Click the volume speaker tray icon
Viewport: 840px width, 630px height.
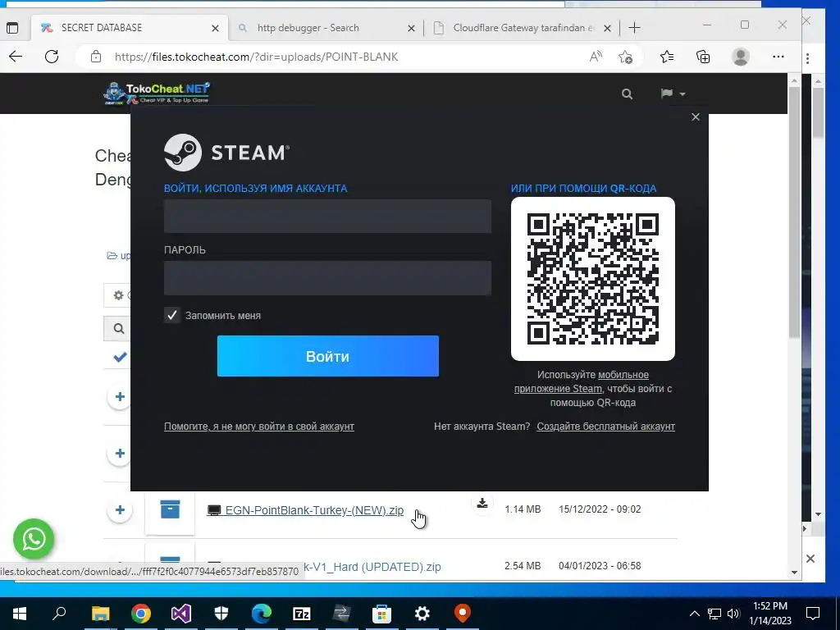733,614
